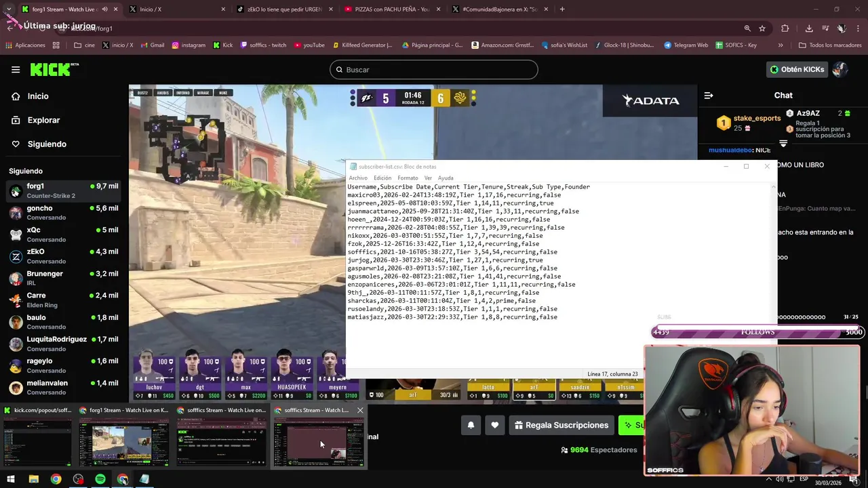The width and height of the screenshot is (868, 488).
Task: Expand the hidden bookmarks chevron
Action: coord(781,45)
